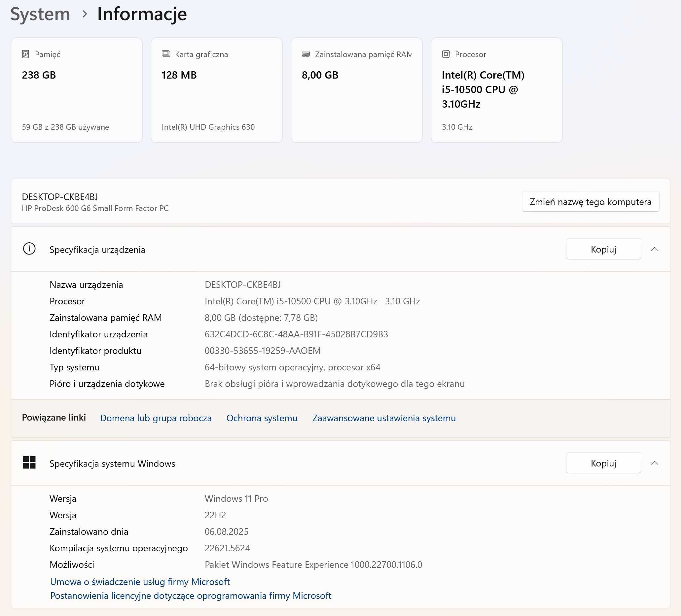This screenshot has width=681, height=616.
Task: Open the Karta graficzna 128 MB card
Action: (x=217, y=90)
